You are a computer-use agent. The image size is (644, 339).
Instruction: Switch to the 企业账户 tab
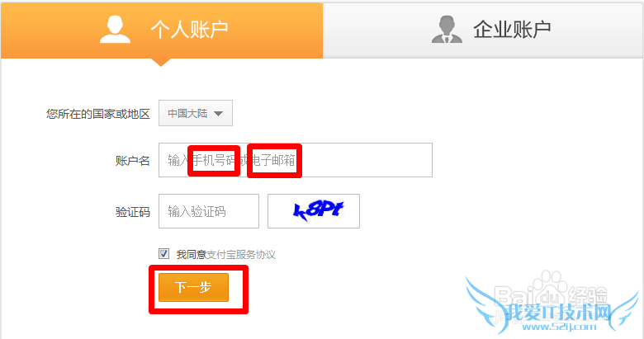(483, 30)
